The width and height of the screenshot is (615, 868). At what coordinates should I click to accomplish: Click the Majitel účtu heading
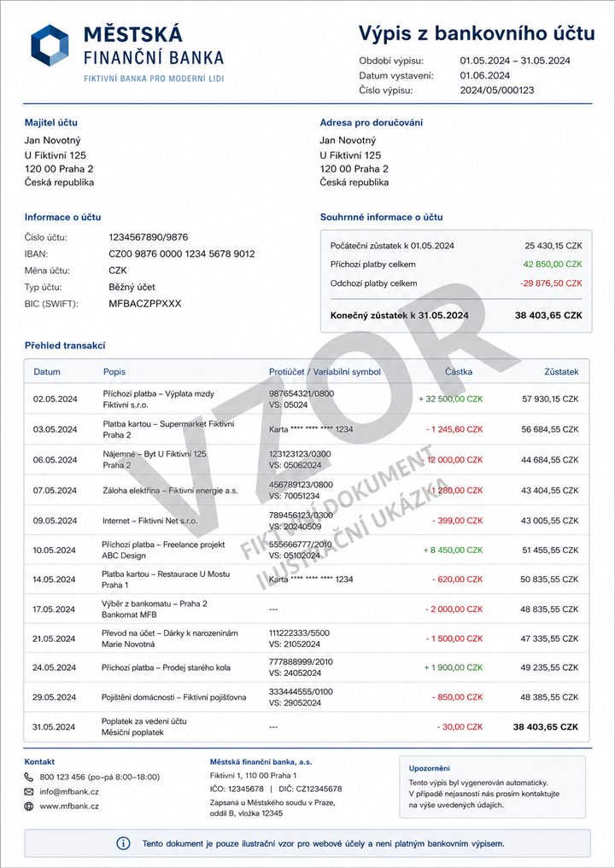click(51, 122)
